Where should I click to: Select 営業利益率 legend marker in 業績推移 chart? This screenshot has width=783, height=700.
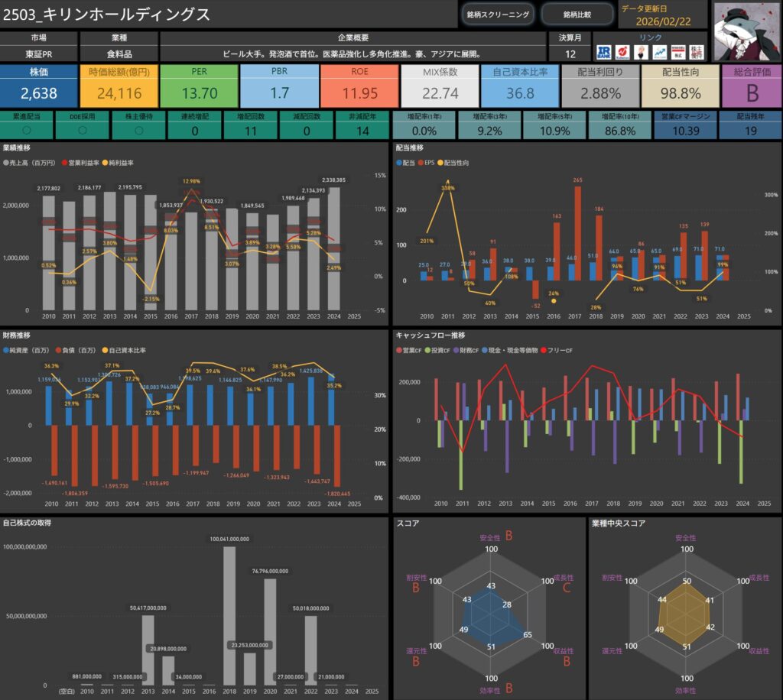coord(64,164)
